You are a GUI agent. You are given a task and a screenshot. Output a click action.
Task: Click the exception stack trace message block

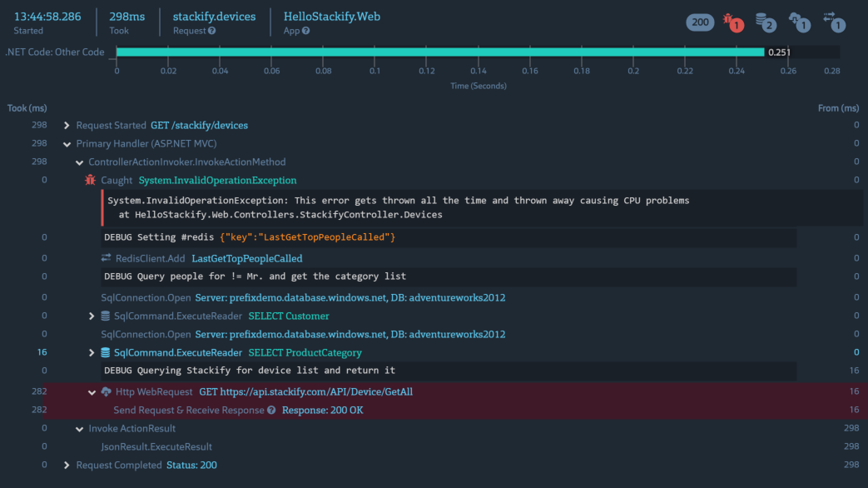click(482, 207)
